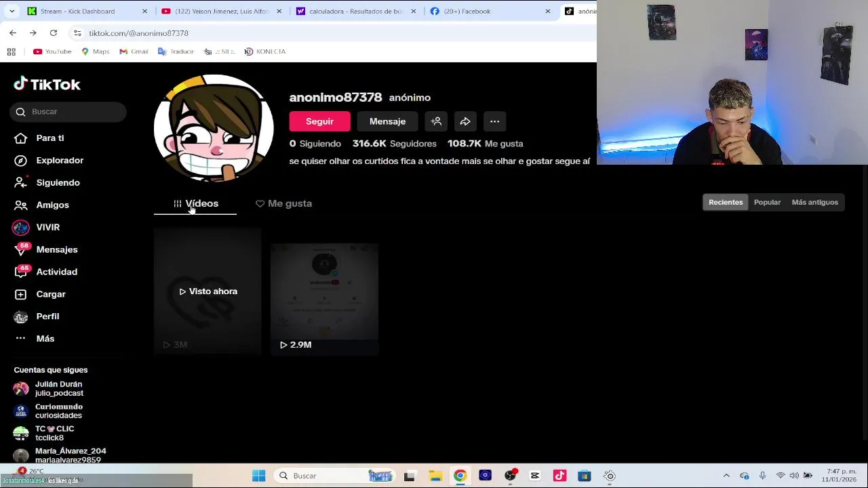Follow anonimo87378 with Seguir button

click(x=319, y=121)
